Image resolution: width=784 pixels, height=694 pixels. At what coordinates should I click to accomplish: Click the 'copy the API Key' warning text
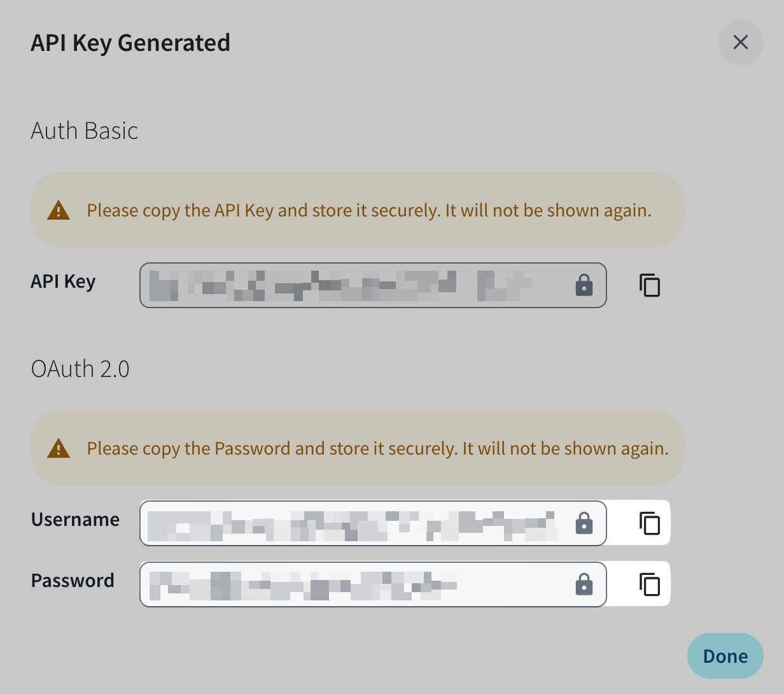coord(369,210)
